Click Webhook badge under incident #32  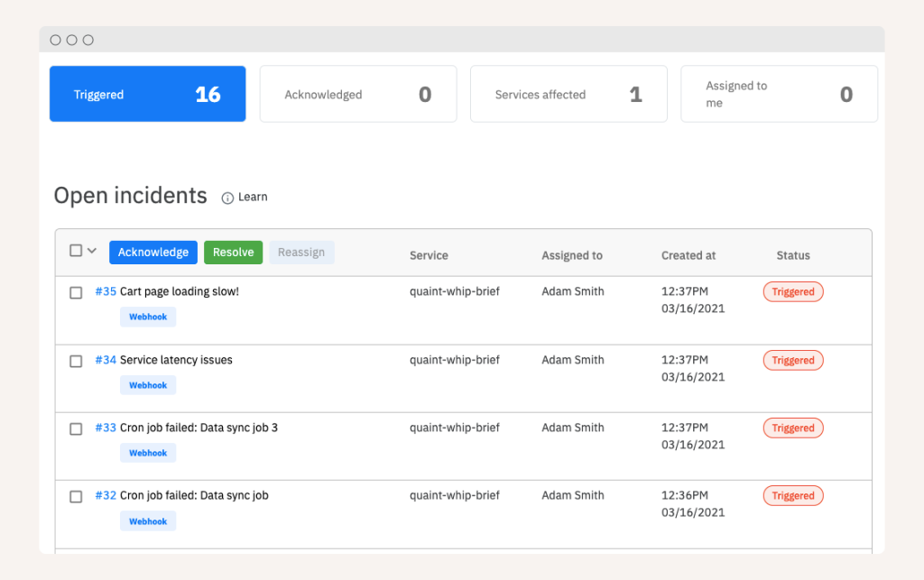[148, 521]
